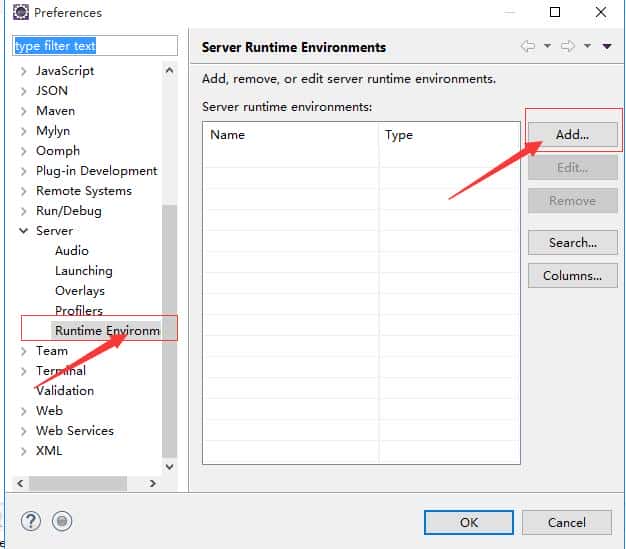The image size is (626, 549).
Task: Expand the Mylyn tree node
Action: point(24,131)
